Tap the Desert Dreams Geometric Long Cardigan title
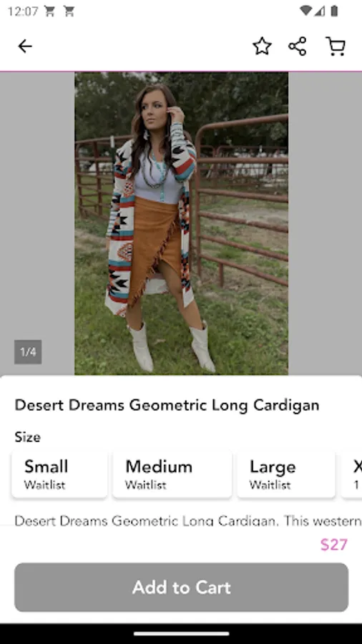The height and width of the screenshot is (644, 362). pyautogui.click(x=167, y=406)
